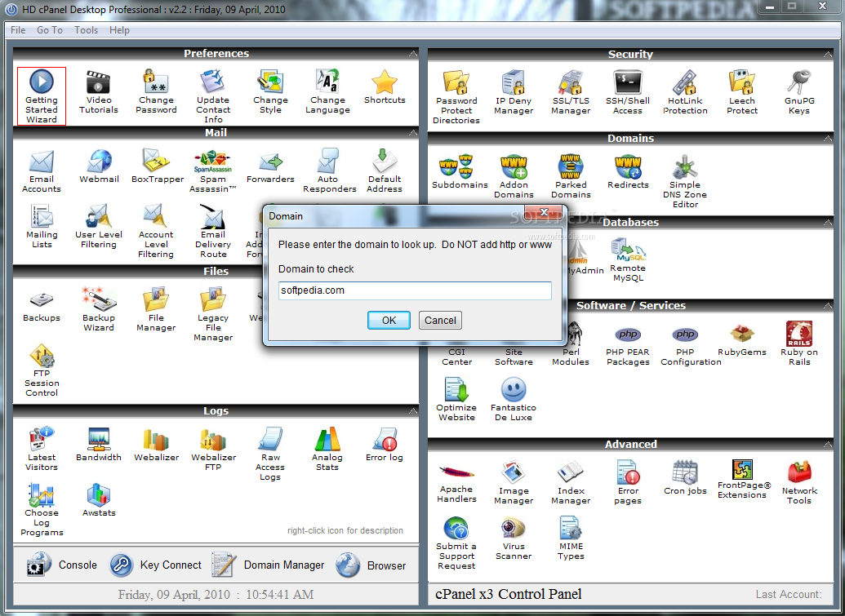The image size is (845, 616).
Task: Open Email Accounts
Action: point(42,172)
